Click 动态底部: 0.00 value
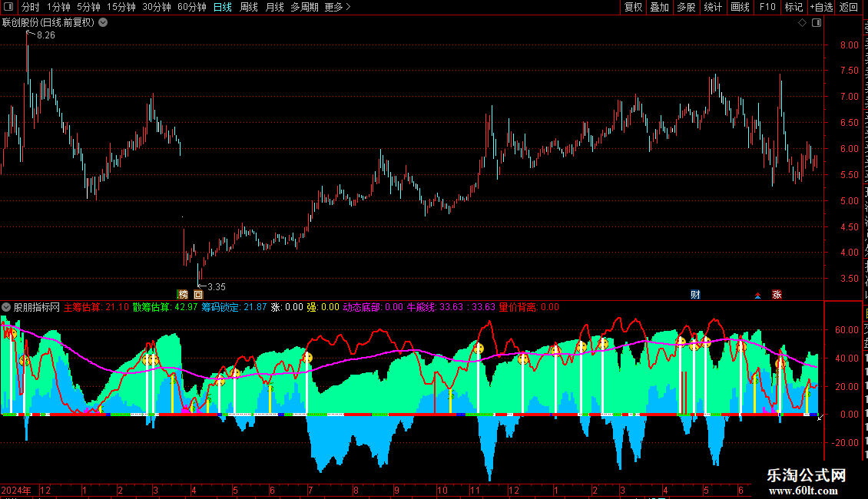Image resolution: width=868 pixels, height=499 pixels. click(373, 307)
